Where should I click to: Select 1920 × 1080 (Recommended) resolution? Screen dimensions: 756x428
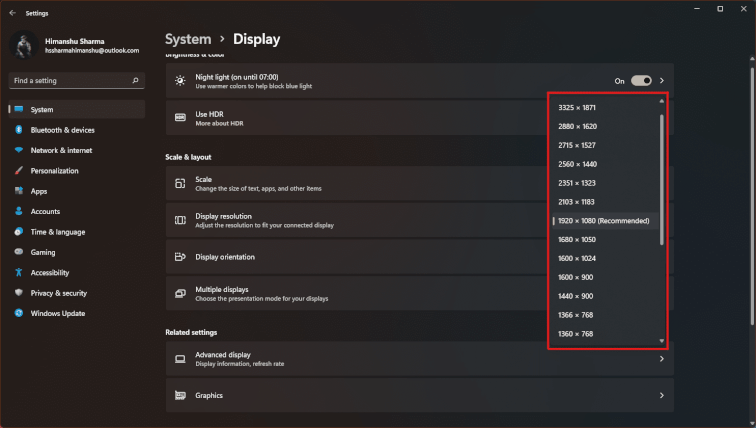pos(605,221)
